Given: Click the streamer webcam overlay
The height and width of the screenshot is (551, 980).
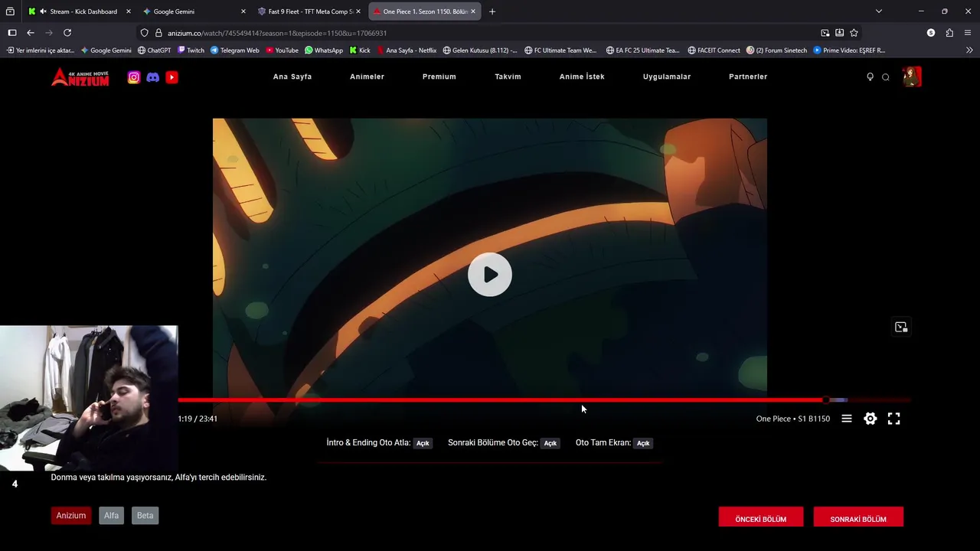Looking at the screenshot, I should click(89, 398).
